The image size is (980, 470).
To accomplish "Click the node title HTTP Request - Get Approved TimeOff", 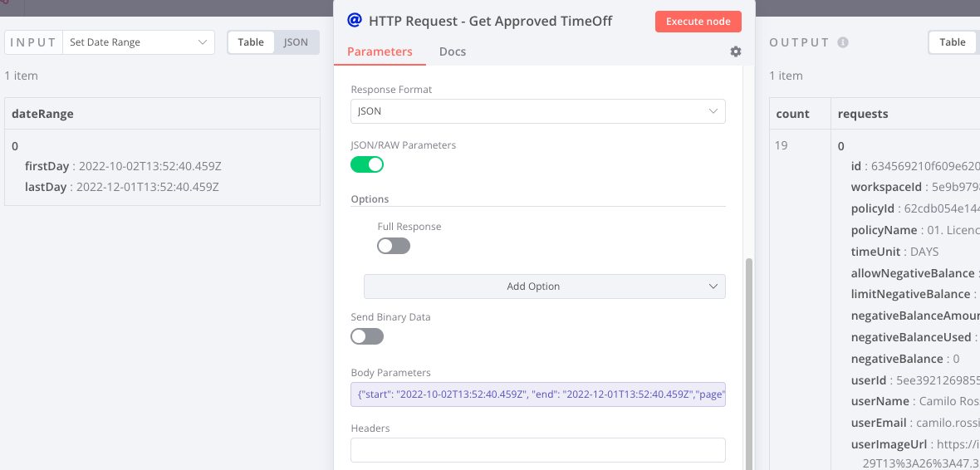I will point(491,22).
